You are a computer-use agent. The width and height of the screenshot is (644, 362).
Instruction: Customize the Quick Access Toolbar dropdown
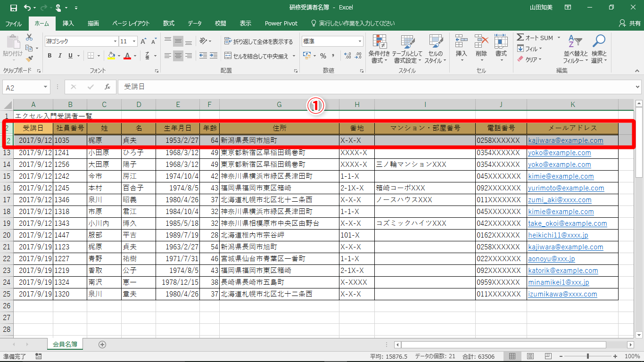(76, 8)
